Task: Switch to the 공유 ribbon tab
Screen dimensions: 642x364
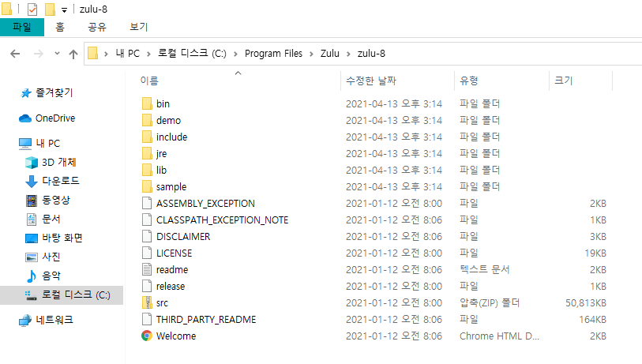Action: coord(96,28)
